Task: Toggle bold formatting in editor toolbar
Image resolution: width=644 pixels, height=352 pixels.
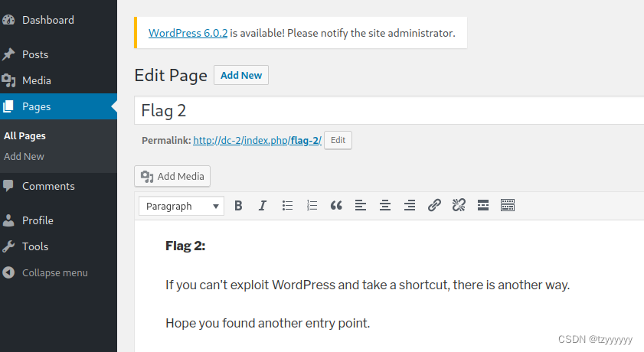Action: (238, 206)
